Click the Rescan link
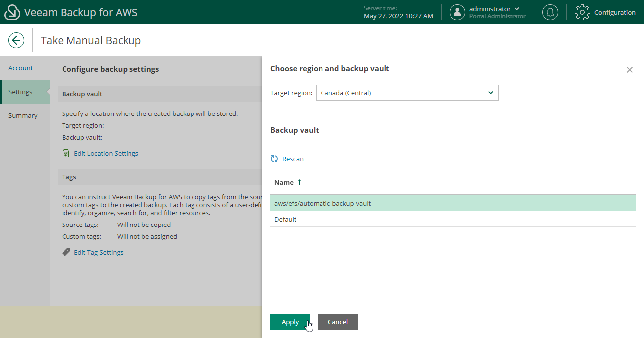 [x=293, y=159]
